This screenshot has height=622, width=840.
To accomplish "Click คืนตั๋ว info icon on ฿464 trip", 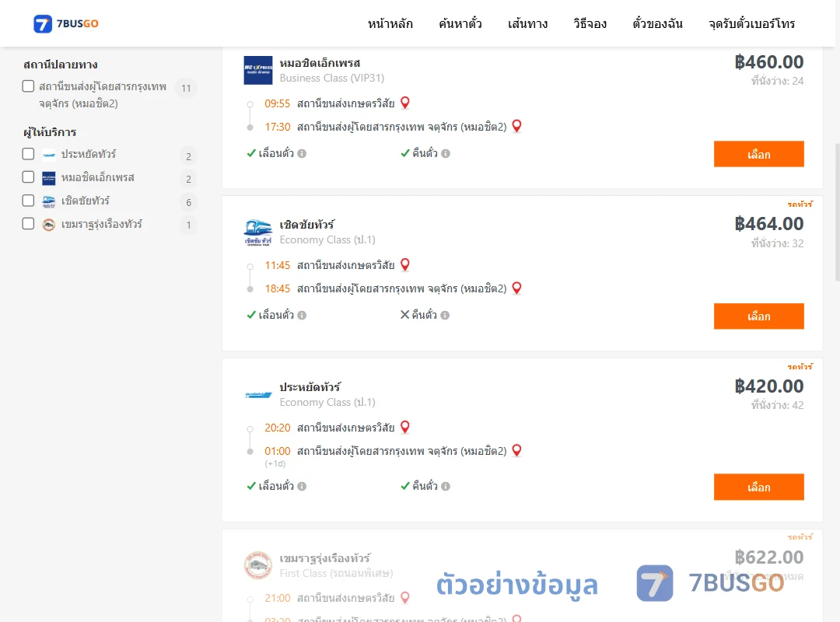I will coord(445,316).
